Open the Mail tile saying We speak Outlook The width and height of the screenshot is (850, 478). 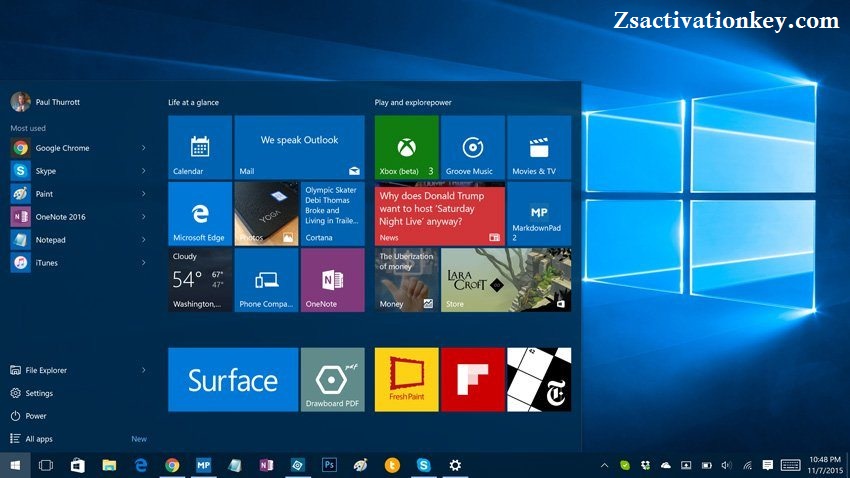click(299, 147)
